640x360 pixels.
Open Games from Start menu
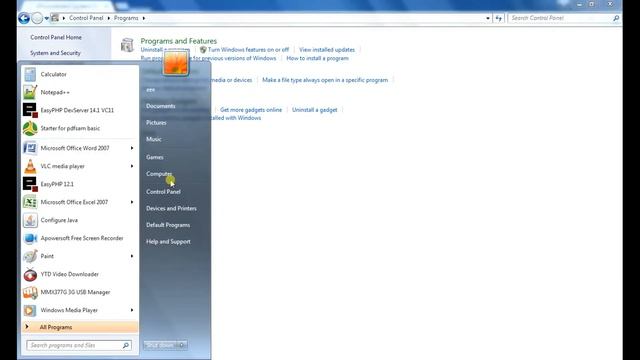pos(155,157)
